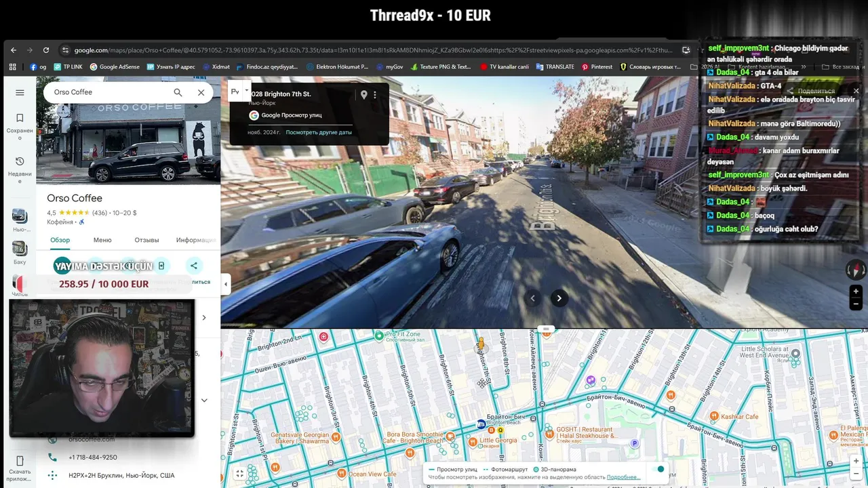Open the browser apps grid shortcut
This screenshot has width=868, height=488.
[x=12, y=67]
